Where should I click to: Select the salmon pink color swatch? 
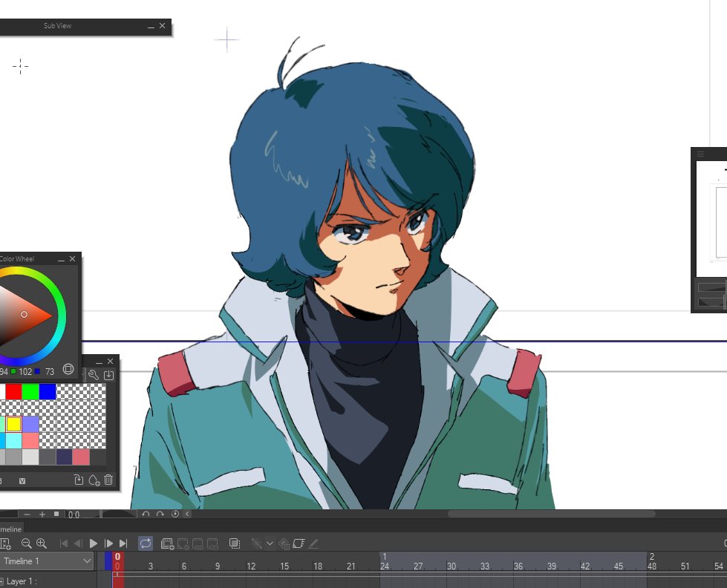(30, 440)
